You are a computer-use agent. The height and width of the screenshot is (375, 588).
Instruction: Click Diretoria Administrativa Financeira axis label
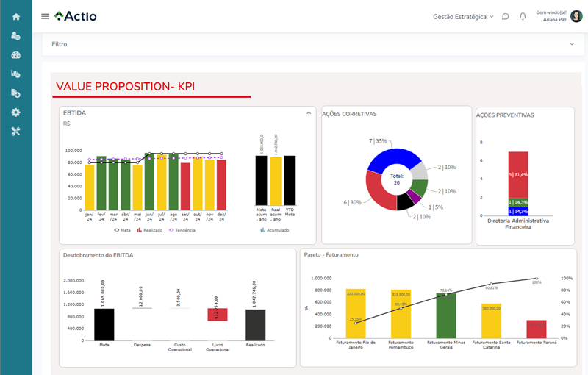pyautogui.click(x=518, y=224)
